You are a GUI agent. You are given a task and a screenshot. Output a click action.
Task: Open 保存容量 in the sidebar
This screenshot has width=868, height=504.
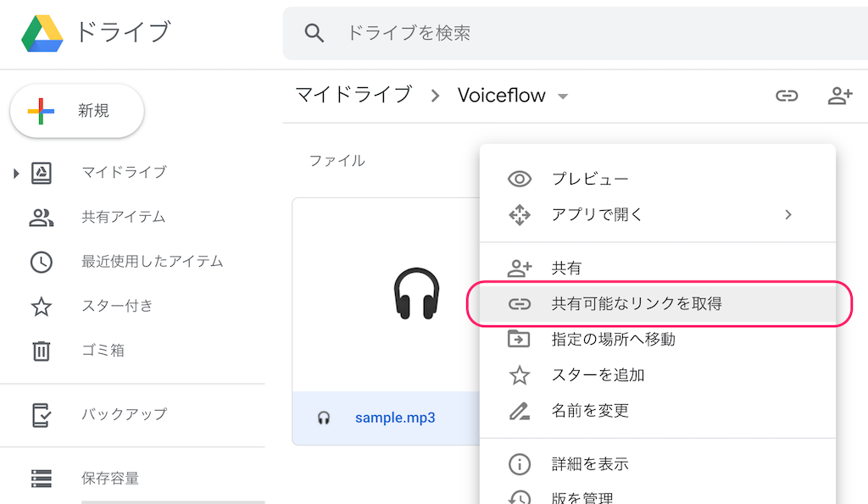point(110,478)
